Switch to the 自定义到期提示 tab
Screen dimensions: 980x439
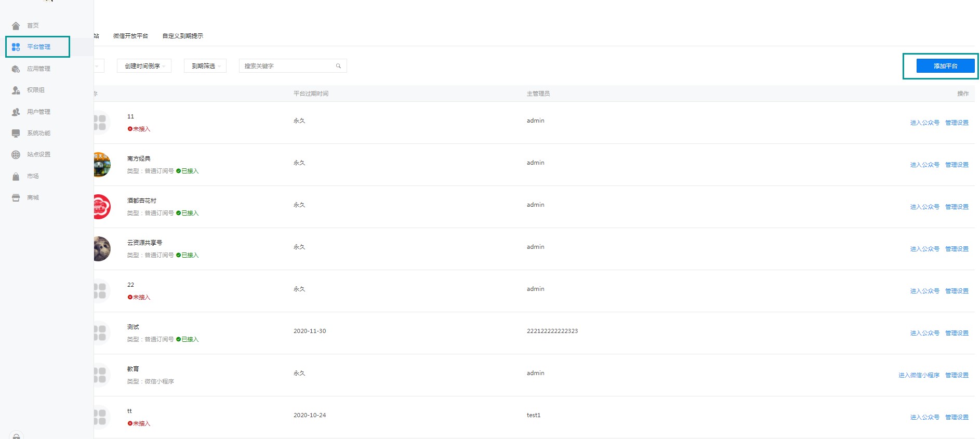click(182, 36)
